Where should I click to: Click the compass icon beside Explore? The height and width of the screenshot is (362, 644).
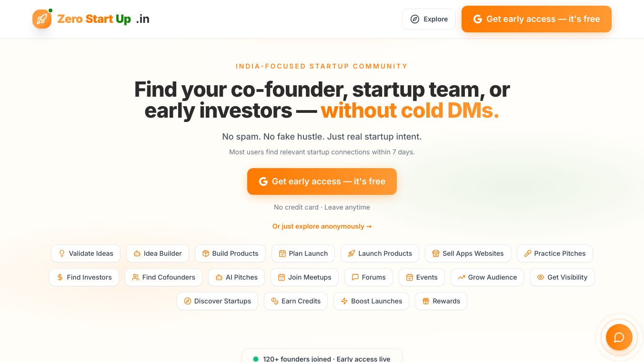click(415, 19)
